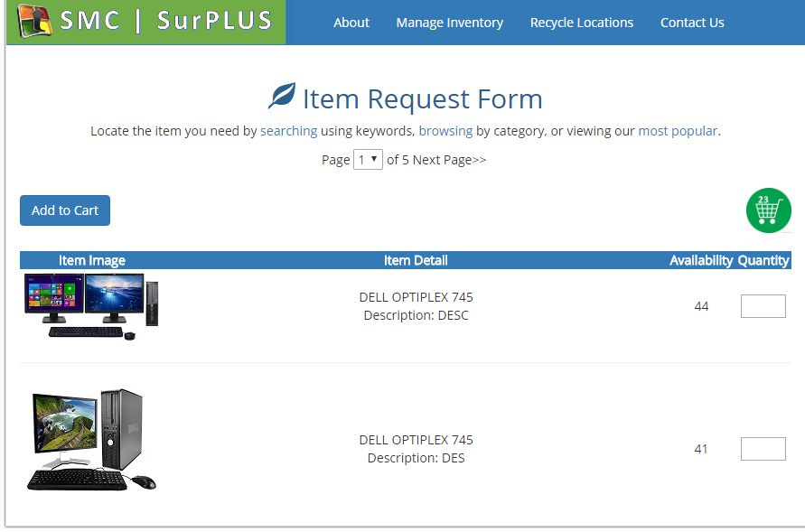Click the availability value 44
The image size is (805, 532).
(x=701, y=306)
